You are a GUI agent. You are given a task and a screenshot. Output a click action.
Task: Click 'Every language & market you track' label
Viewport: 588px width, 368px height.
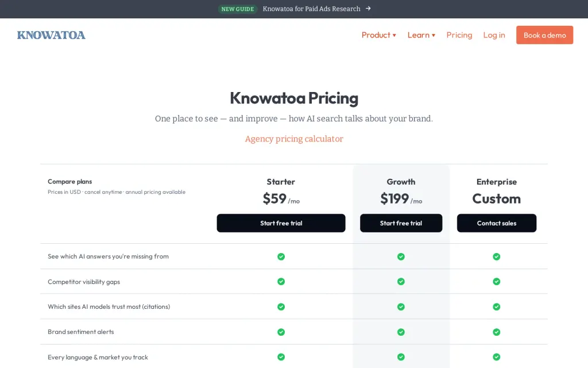click(x=98, y=357)
